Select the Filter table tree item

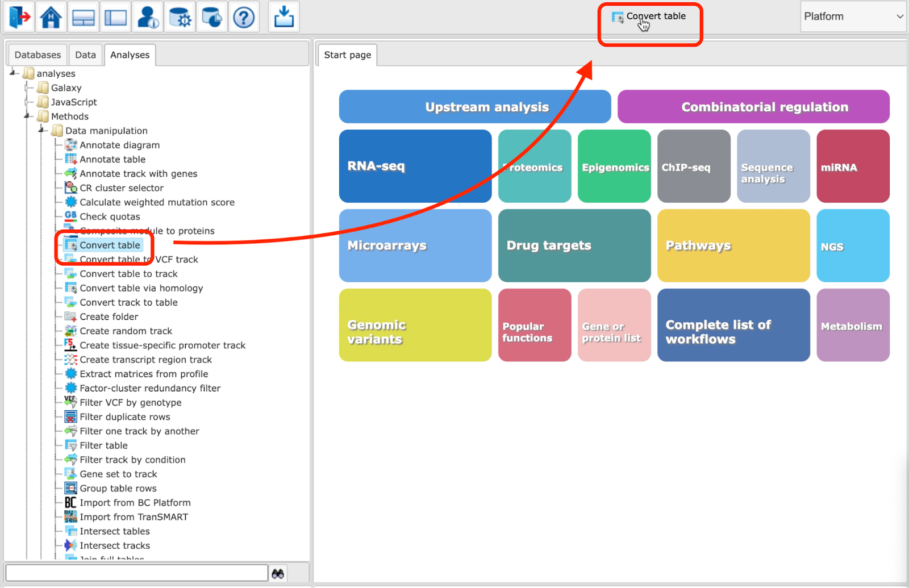click(103, 445)
